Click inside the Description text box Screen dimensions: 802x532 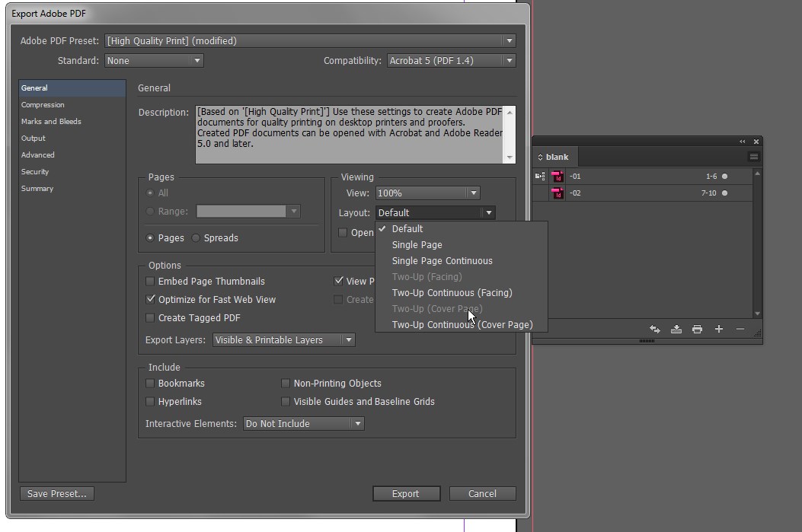(x=350, y=135)
